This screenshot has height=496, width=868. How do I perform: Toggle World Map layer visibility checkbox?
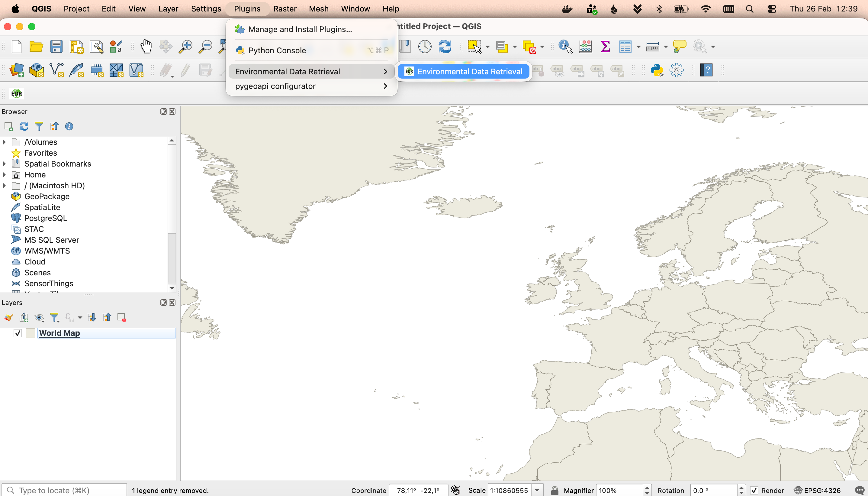(x=18, y=333)
